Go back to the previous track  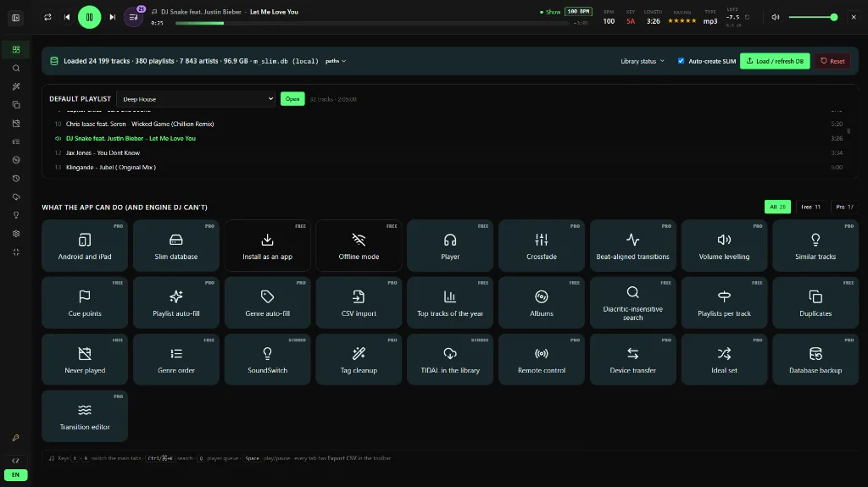(x=67, y=17)
